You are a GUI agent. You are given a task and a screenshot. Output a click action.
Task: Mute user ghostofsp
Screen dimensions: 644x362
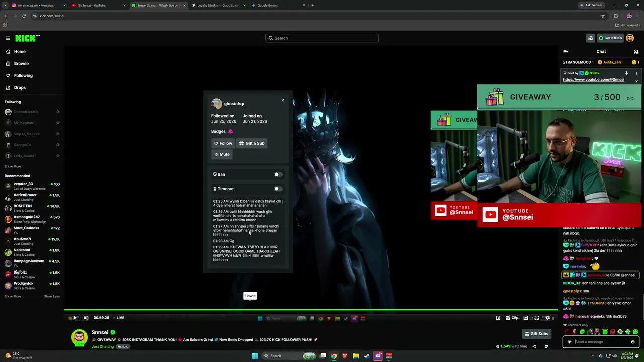[x=222, y=154]
